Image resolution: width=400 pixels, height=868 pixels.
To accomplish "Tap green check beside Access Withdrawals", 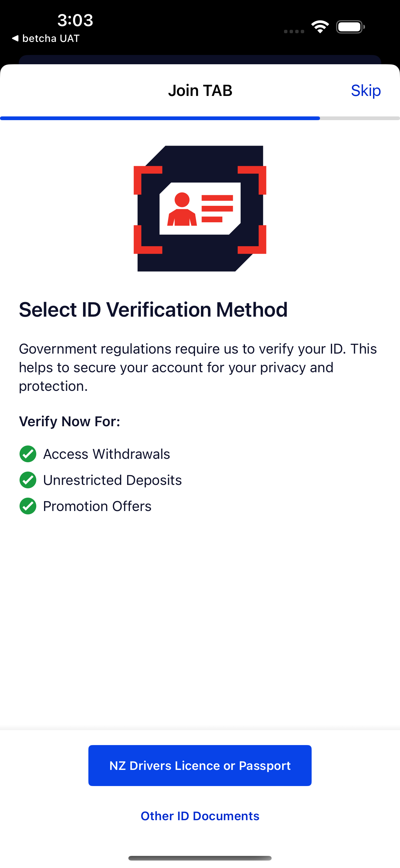I will point(28,454).
